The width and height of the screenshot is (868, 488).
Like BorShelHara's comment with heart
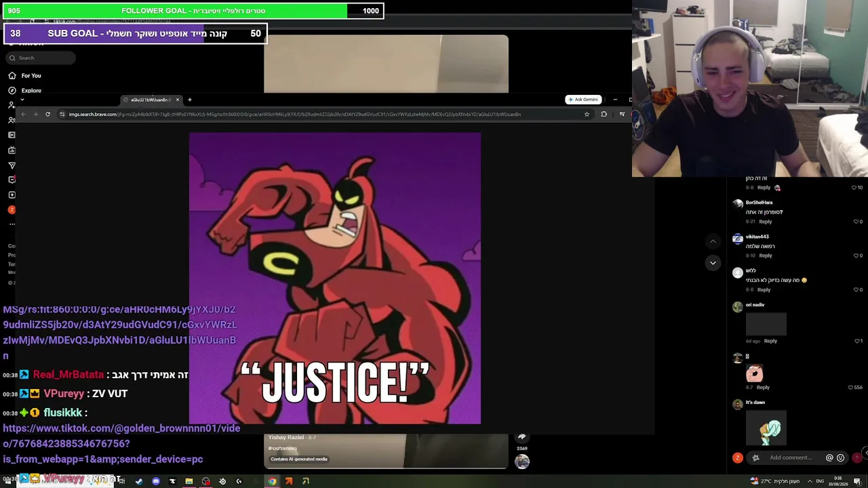pyautogui.click(x=856, y=222)
